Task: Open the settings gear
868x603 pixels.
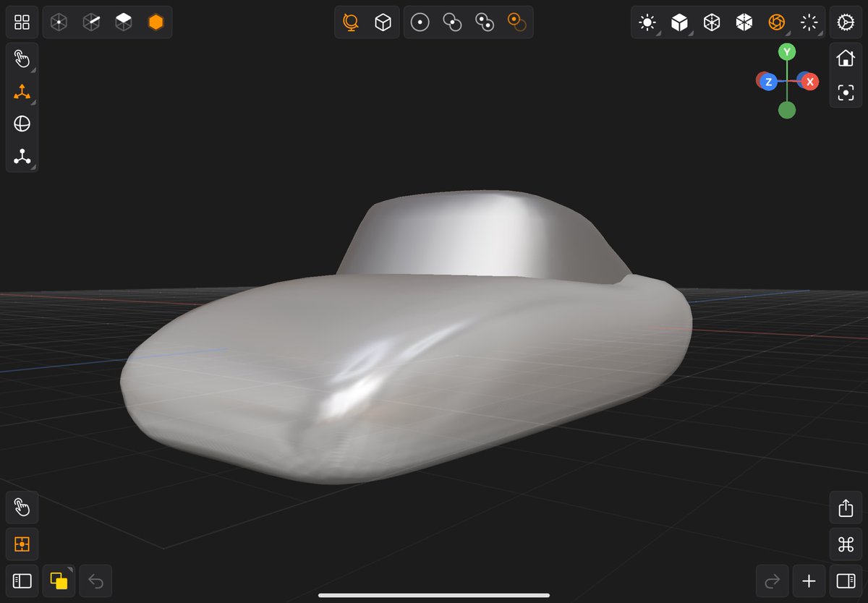Action: coord(846,22)
